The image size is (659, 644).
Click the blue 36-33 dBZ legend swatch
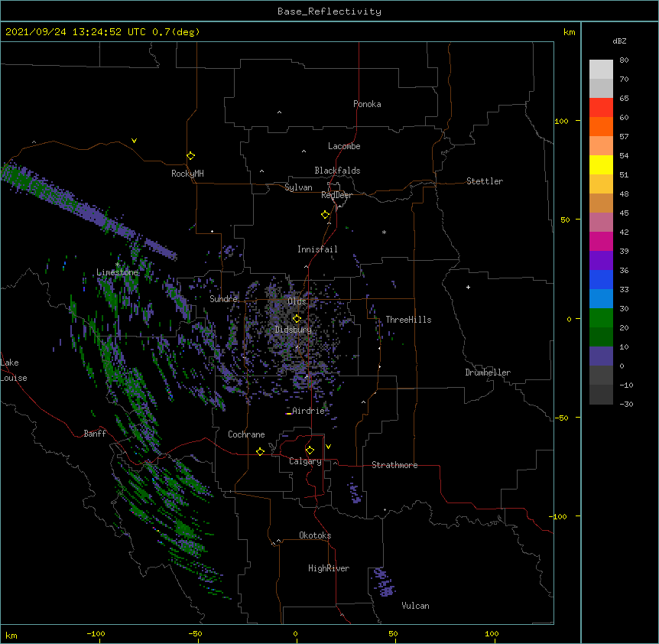pos(601,279)
